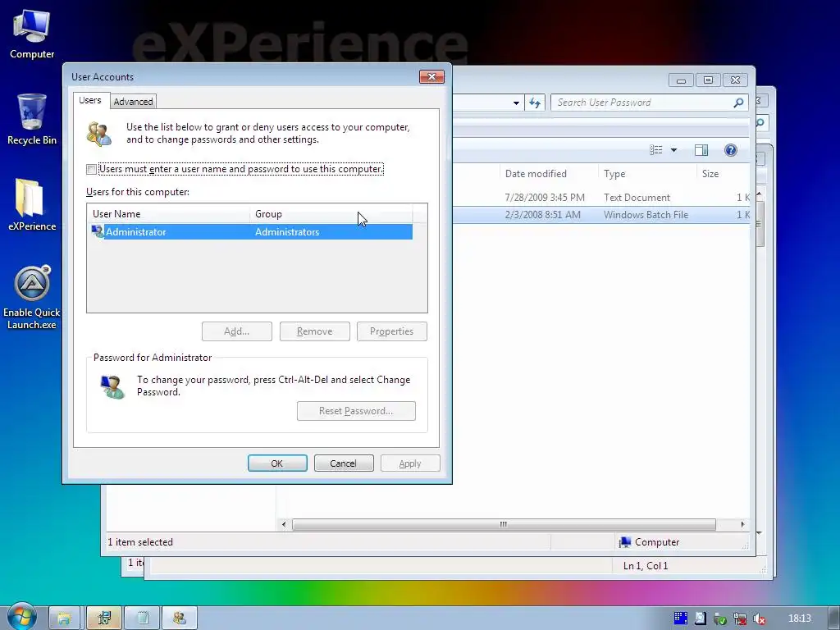Sort Explorer by Type column

point(647,174)
